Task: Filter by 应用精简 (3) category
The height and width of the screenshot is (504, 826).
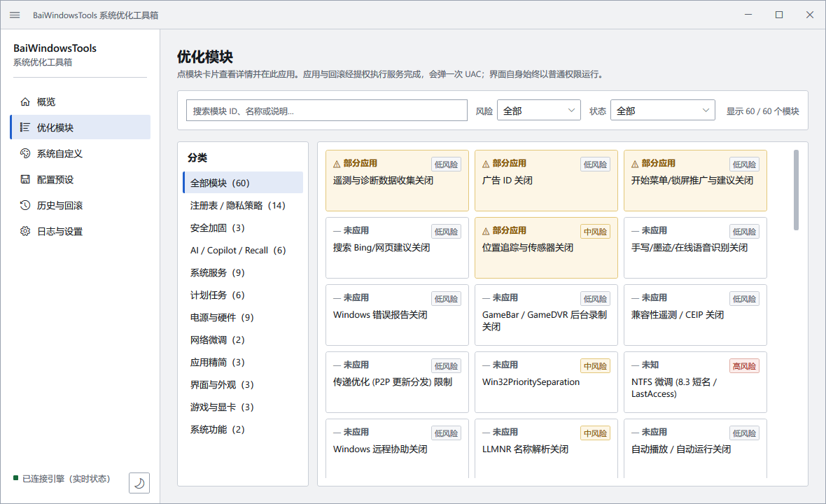Action: 243,362
